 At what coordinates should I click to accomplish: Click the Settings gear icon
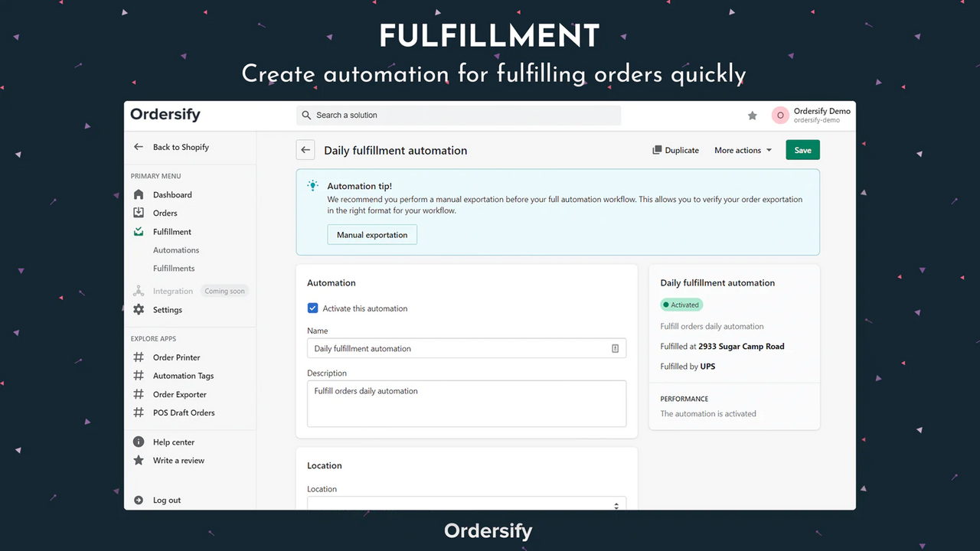click(x=139, y=310)
